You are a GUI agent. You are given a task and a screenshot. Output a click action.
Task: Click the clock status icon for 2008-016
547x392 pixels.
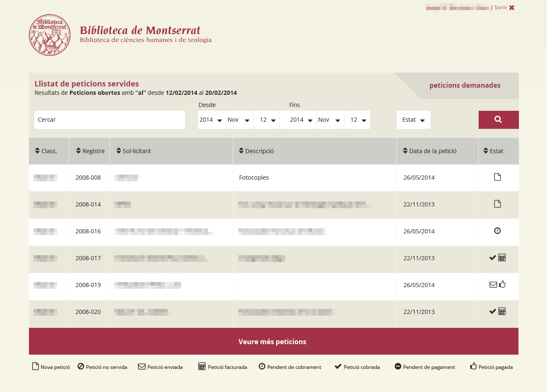coord(498,231)
